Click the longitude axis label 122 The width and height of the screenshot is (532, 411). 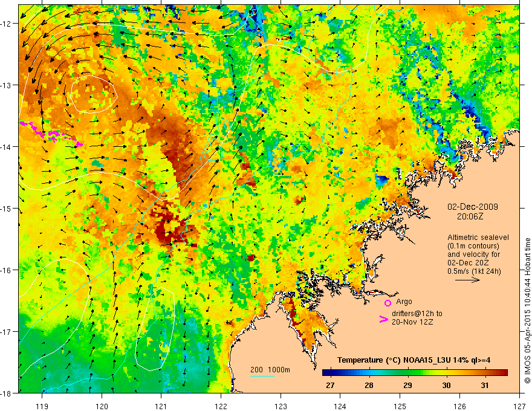[221, 406]
